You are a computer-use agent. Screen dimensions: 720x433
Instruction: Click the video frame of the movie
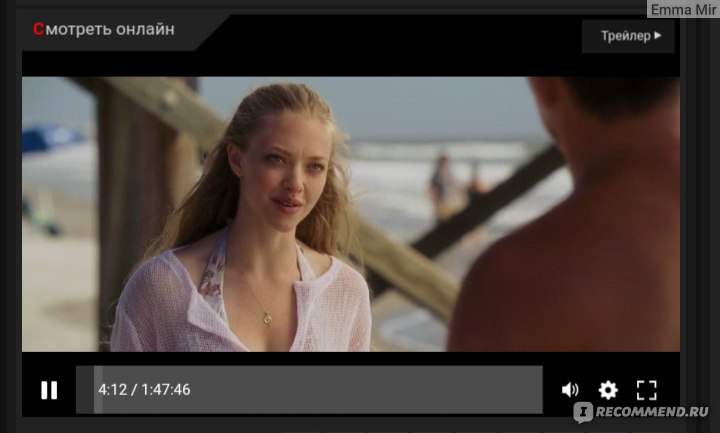pos(351,214)
